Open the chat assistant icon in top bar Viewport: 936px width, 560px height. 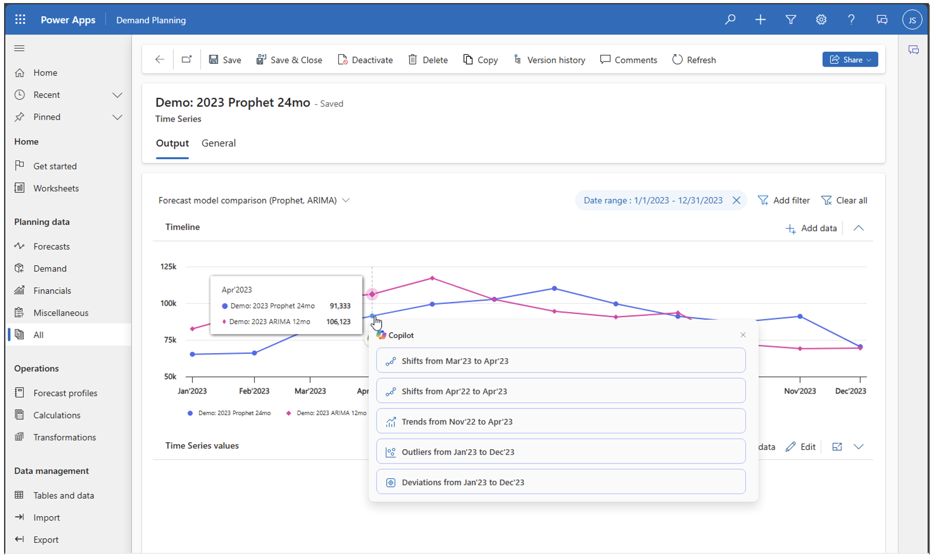[x=882, y=20]
